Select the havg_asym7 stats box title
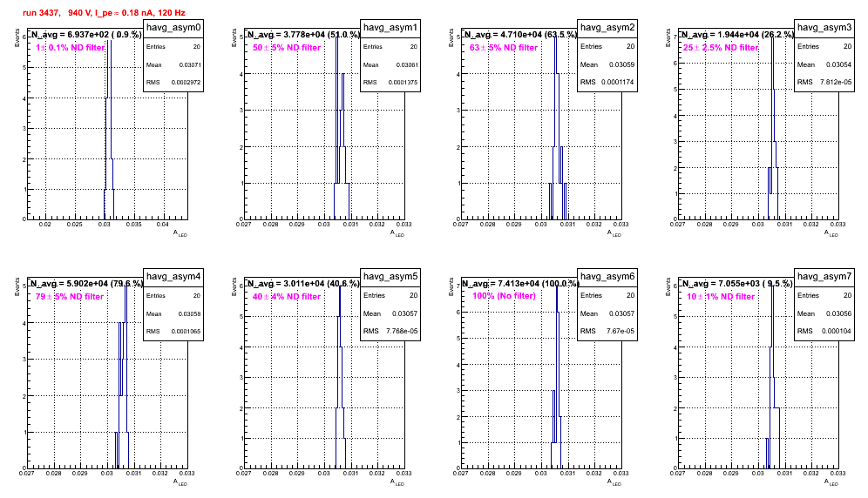Viewport: 868px width, 498px height. 824,276
